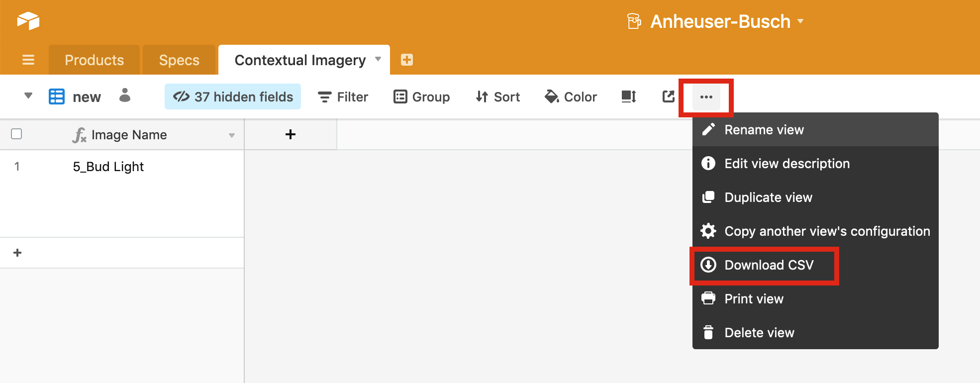The image size is (980, 383).
Task: Open the row height icon
Action: click(629, 96)
